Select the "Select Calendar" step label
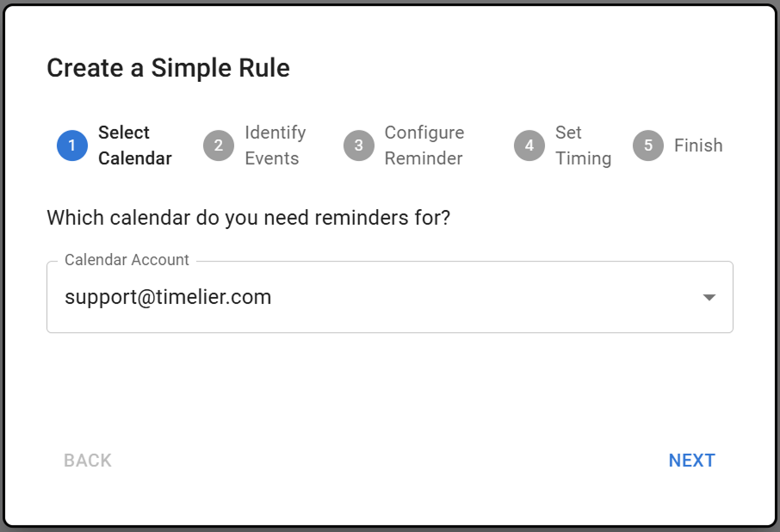 click(134, 145)
